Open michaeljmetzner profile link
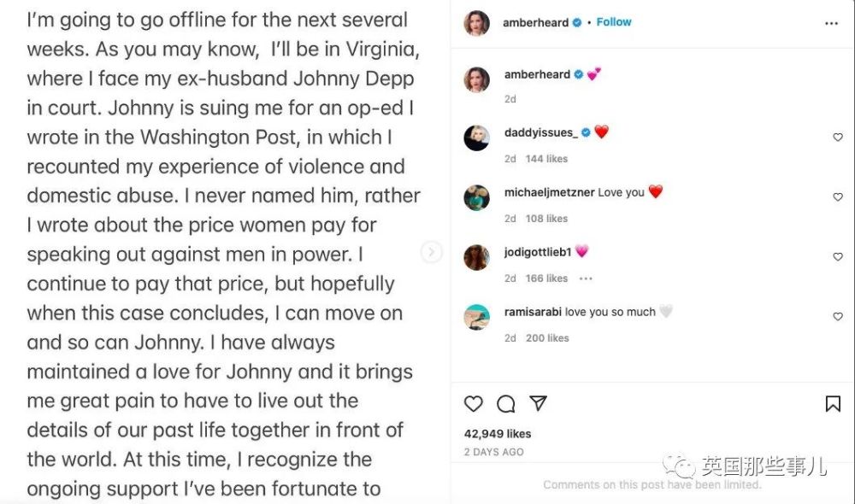This screenshot has width=855, height=504. coord(549,192)
